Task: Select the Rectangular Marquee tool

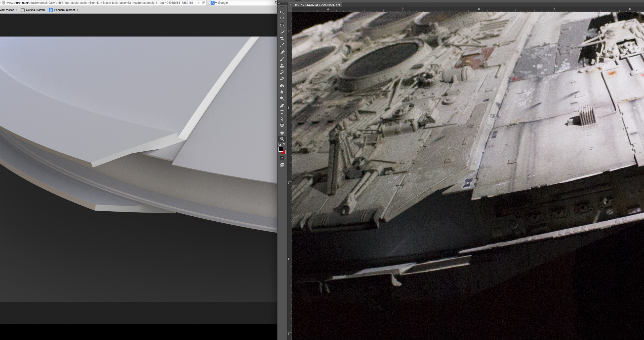Action: 282,19
